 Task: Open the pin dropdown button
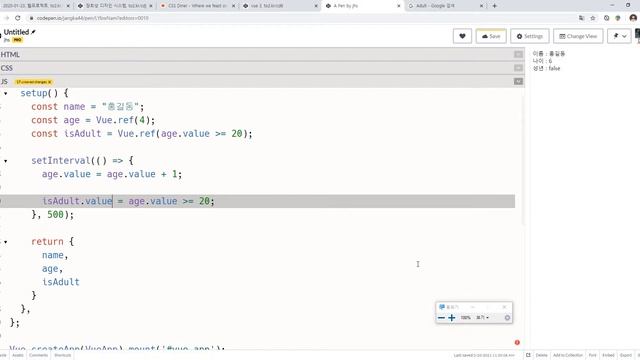click(x=619, y=36)
